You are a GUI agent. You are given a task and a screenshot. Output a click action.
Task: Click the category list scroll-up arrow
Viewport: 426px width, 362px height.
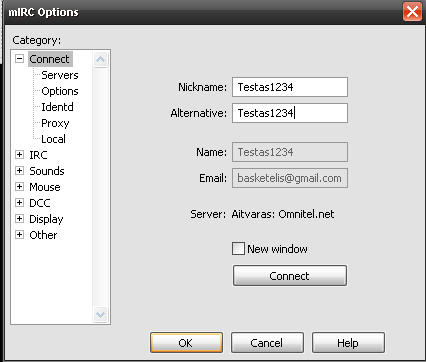100,60
